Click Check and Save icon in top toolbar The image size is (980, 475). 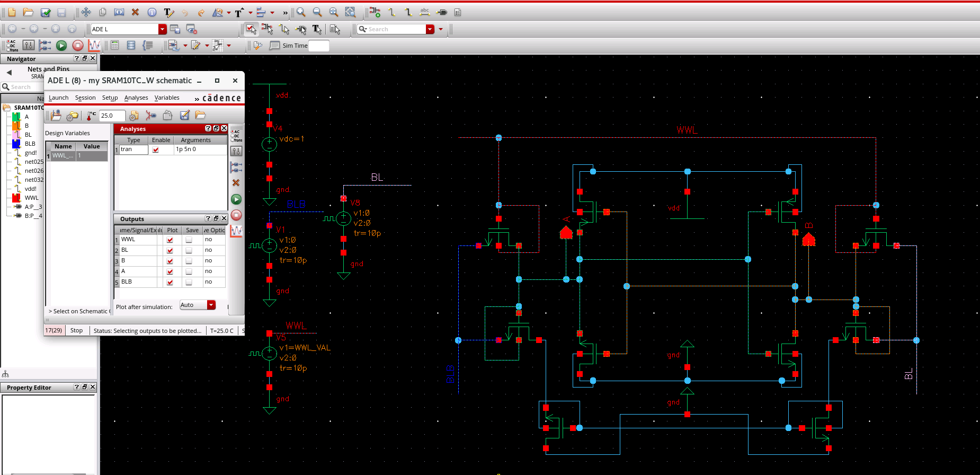46,12
